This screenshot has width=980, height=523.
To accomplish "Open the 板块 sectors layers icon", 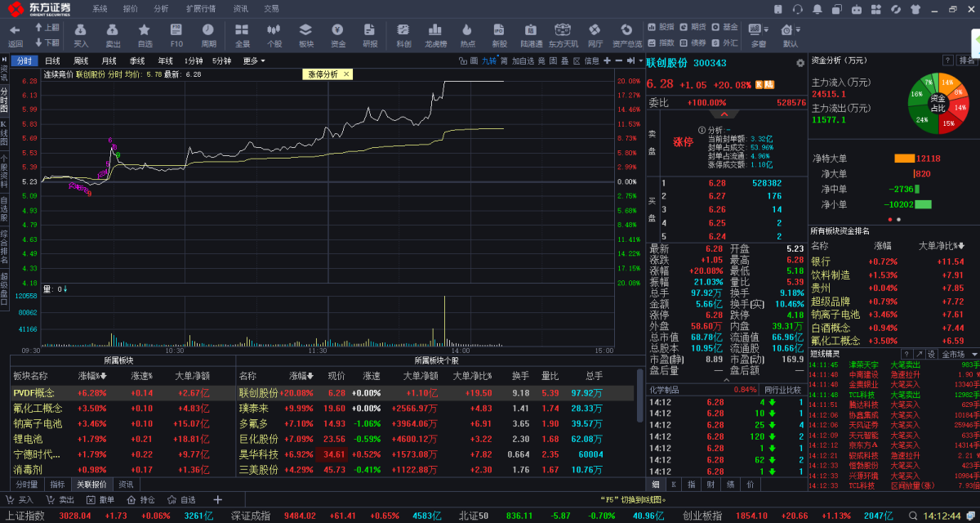I will (306, 34).
